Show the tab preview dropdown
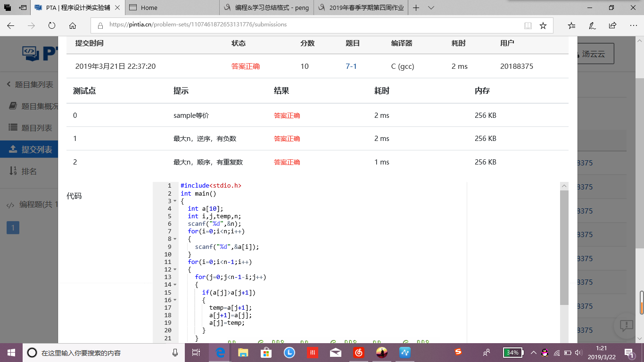644x362 pixels. [x=431, y=8]
